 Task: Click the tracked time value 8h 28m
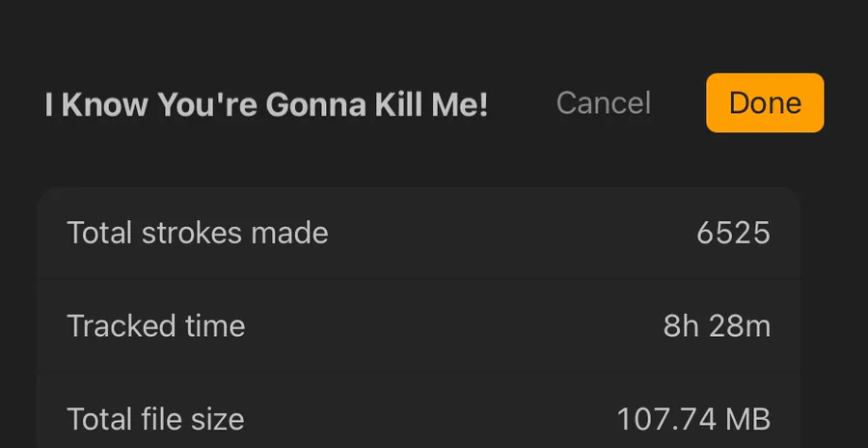pyautogui.click(x=717, y=326)
